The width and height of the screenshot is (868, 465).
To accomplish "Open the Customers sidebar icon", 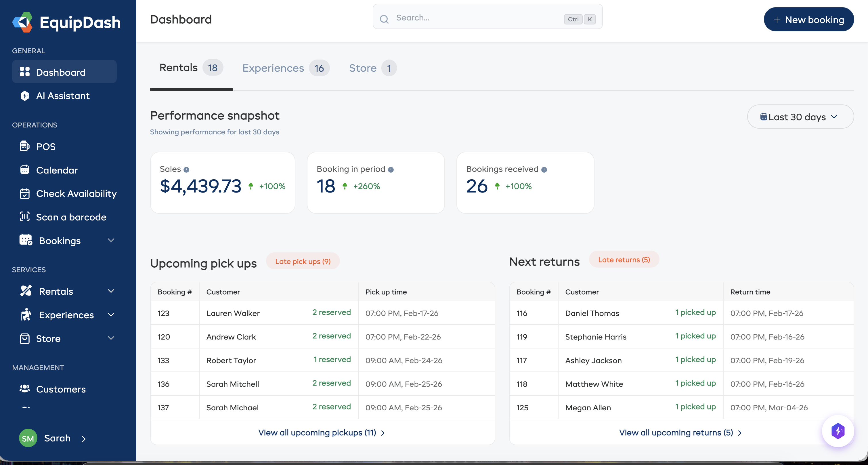I will (25, 389).
